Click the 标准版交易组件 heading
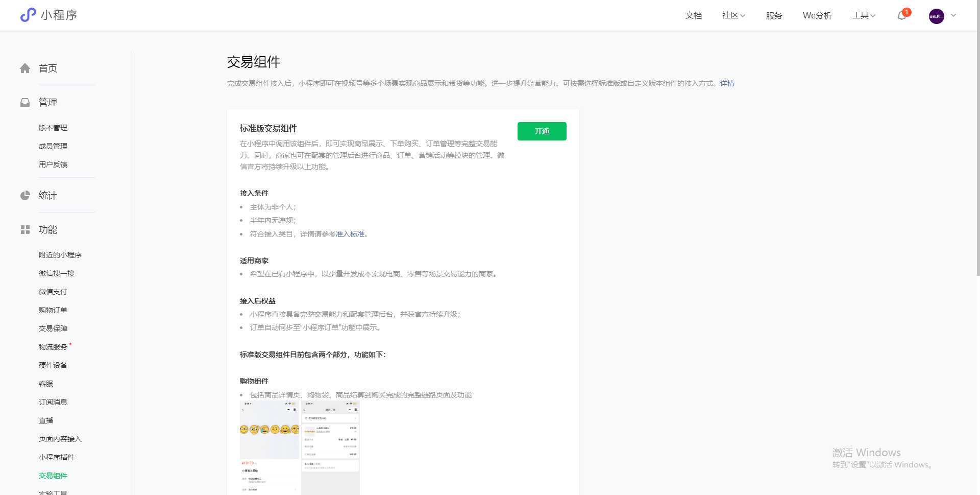This screenshot has width=980, height=495. tap(268, 129)
